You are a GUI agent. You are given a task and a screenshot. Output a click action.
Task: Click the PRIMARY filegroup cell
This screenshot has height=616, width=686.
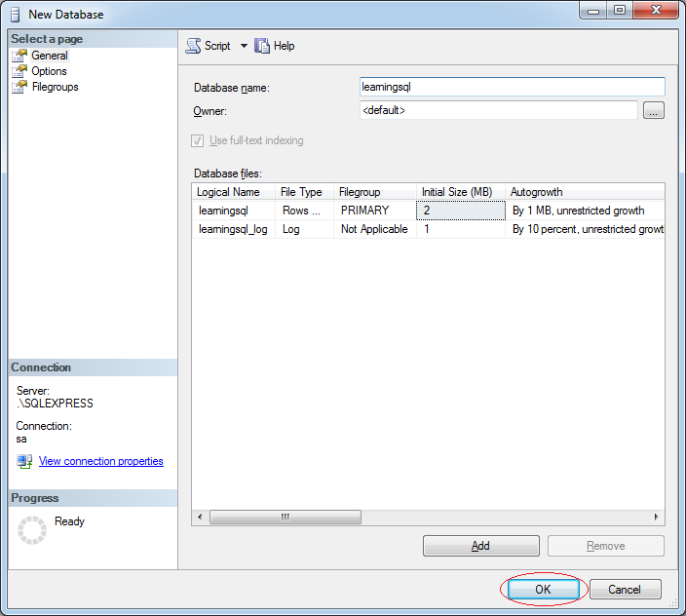(x=375, y=211)
